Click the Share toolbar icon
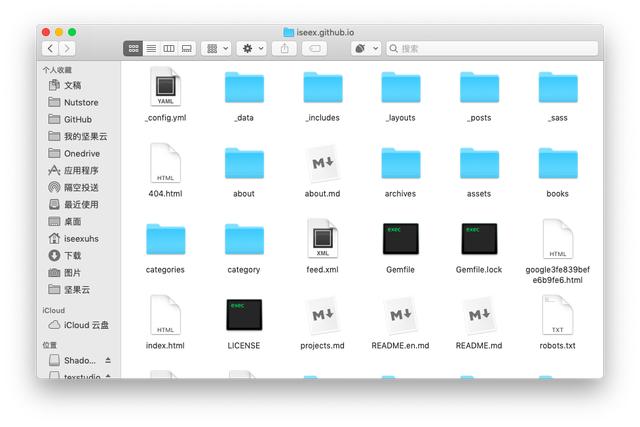 [286, 48]
